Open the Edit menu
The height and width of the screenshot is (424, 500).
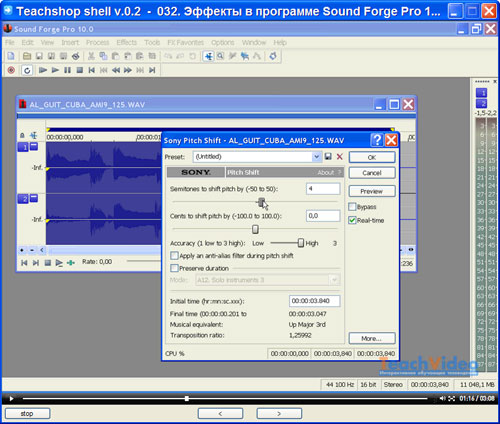click(x=27, y=42)
